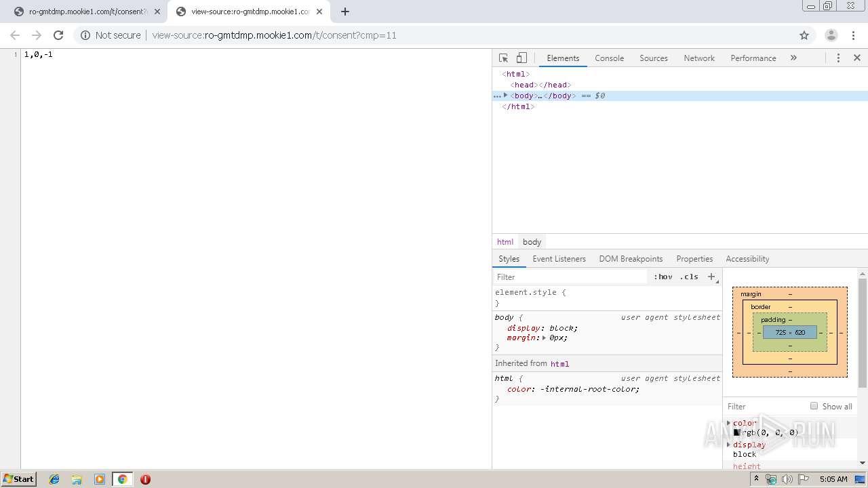Switch to DOM Breakpoints tab
Image resolution: width=868 pixels, height=488 pixels.
631,259
